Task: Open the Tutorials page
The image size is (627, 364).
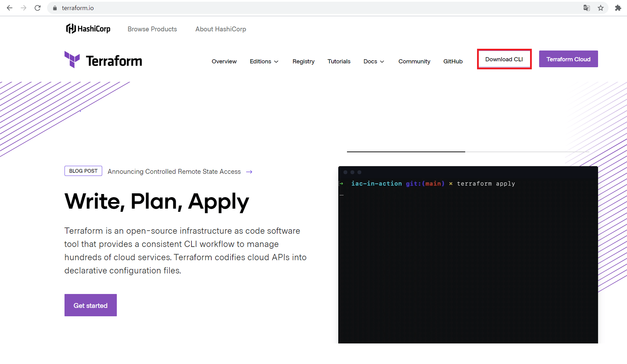Action: point(339,61)
